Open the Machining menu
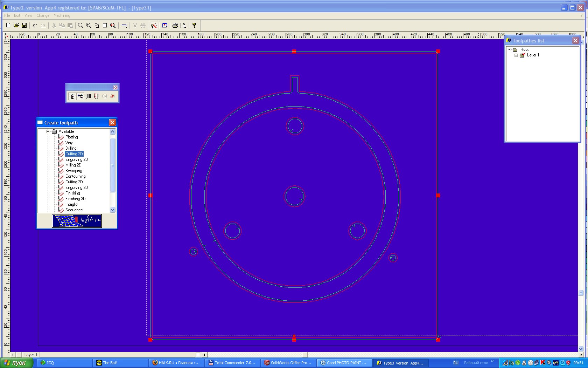 pos(62,15)
